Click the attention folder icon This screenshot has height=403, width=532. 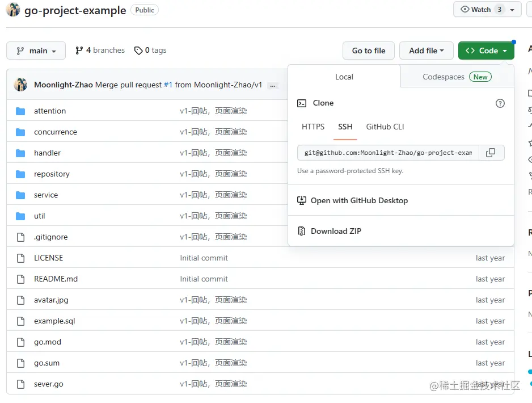(21, 111)
